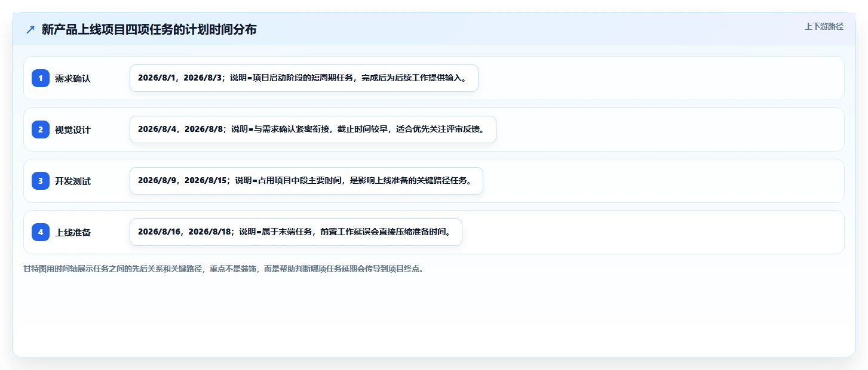Click the footnote text beginning 甘特图用时间轴展示

[223, 269]
